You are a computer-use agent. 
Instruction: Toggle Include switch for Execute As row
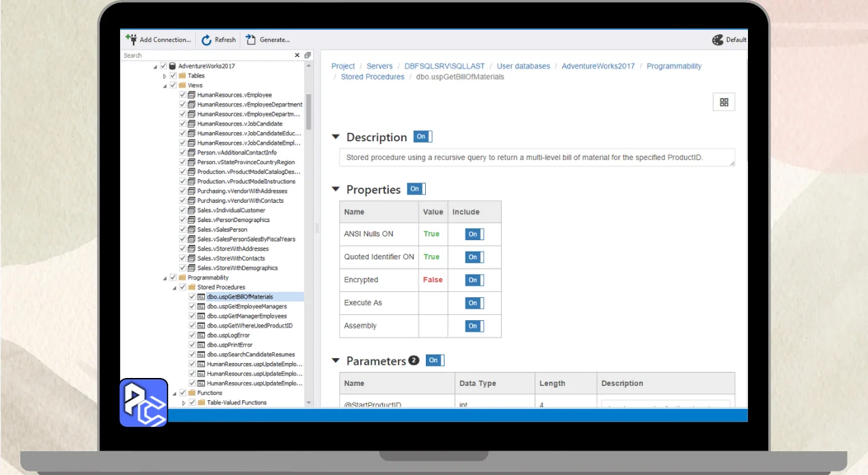(475, 303)
